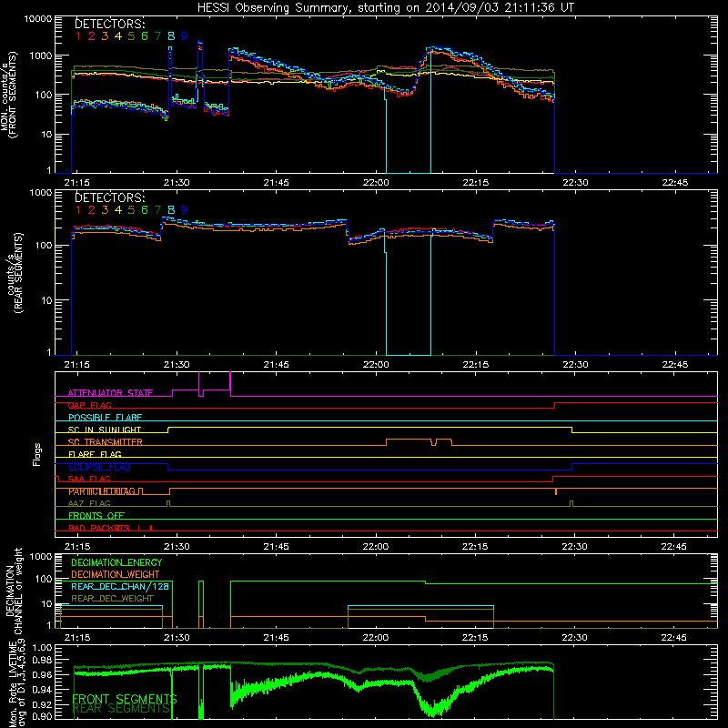This screenshot has width=728, height=728.
Task: Click red detector 1 in rear segments legend
Action: pyautogui.click(x=78, y=210)
